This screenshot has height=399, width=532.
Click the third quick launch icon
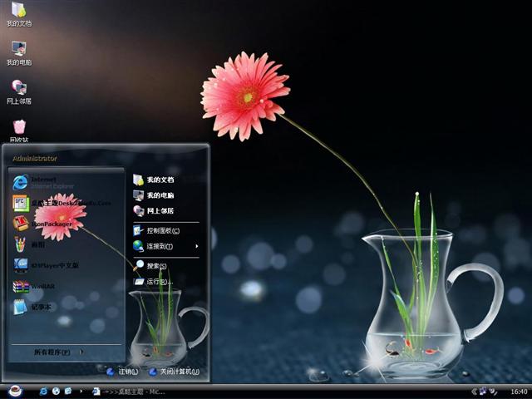click(68, 392)
